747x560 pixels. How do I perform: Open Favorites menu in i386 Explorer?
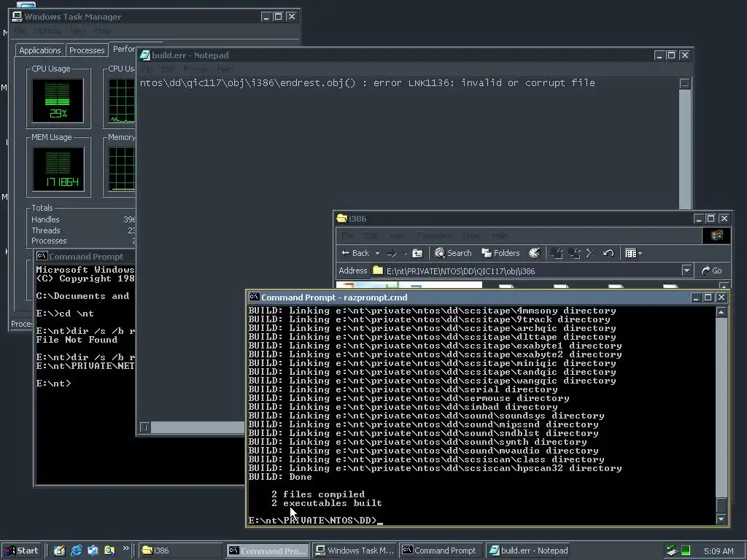point(433,236)
